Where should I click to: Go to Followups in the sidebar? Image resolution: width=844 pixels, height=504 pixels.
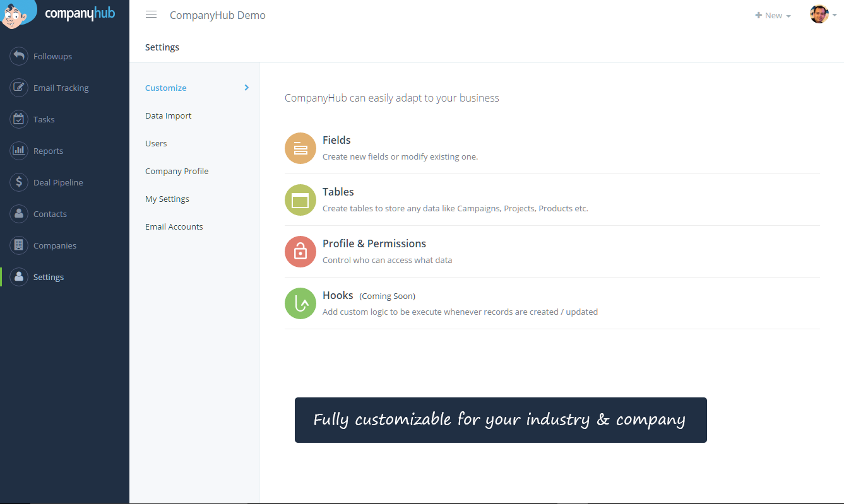[52, 56]
